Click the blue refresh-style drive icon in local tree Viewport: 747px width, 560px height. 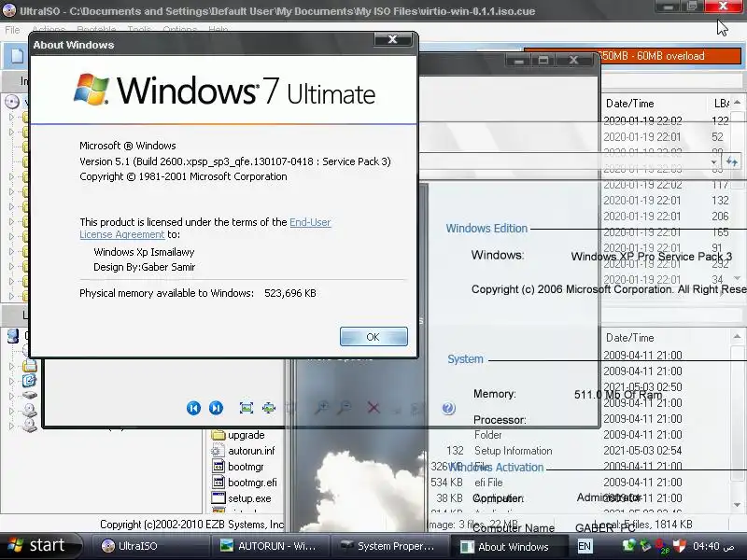29,381
